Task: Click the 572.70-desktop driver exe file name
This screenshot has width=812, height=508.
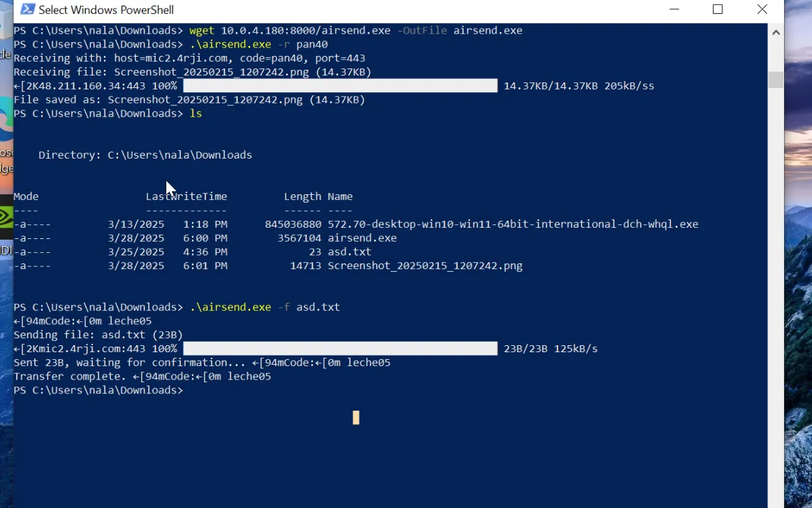Action: [x=512, y=224]
